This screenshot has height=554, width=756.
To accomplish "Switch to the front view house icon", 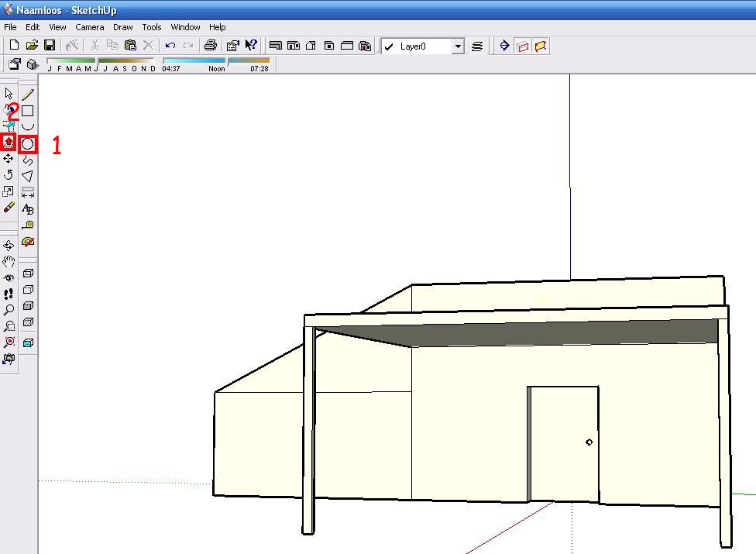I will pos(293,46).
